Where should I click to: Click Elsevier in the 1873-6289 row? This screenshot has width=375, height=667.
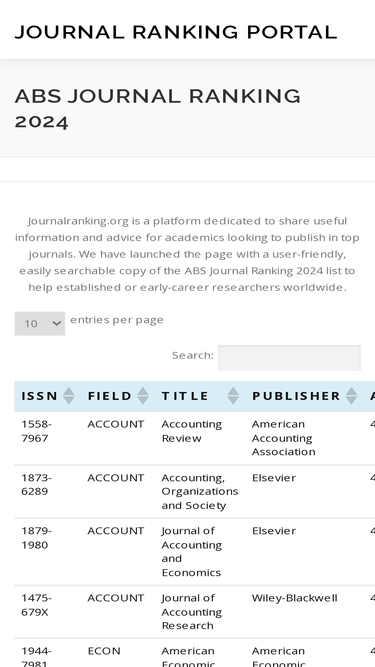pos(274,478)
